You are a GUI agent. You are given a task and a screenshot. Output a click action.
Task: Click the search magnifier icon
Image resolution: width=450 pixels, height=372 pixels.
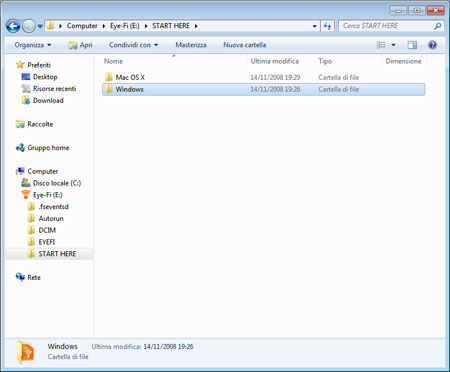point(438,26)
